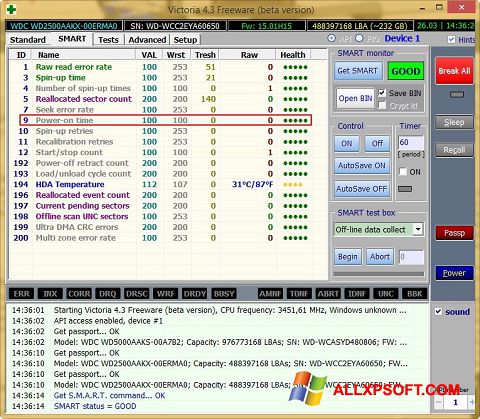Image resolution: width=480 pixels, height=419 pixels.
Task: Click the SMART status = GOOD log line
Action: (x=95, y=406)
